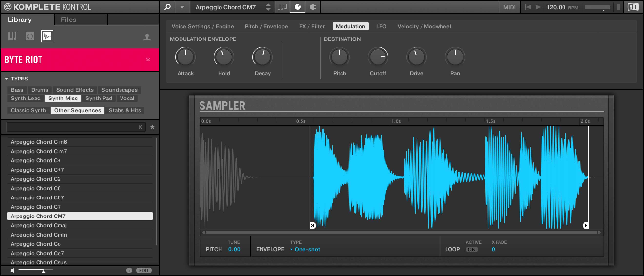Select the One-shots waveform browser icon

coord(47,37)
